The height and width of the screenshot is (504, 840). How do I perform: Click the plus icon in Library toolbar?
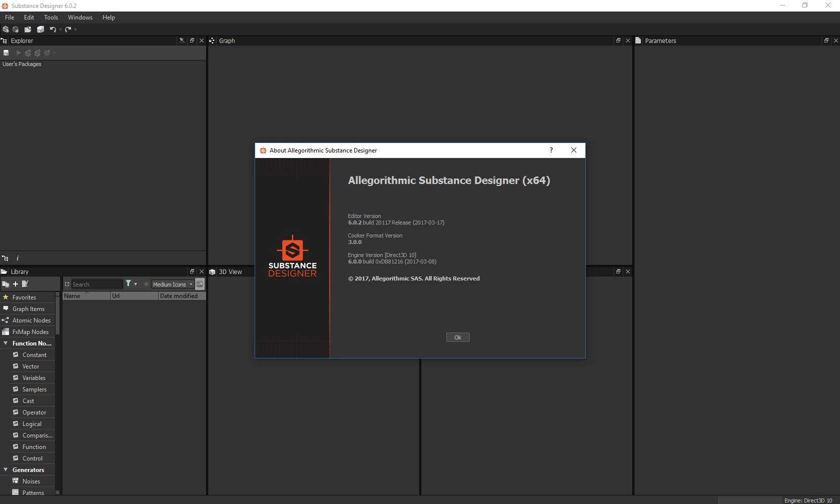tap(16, 284)
